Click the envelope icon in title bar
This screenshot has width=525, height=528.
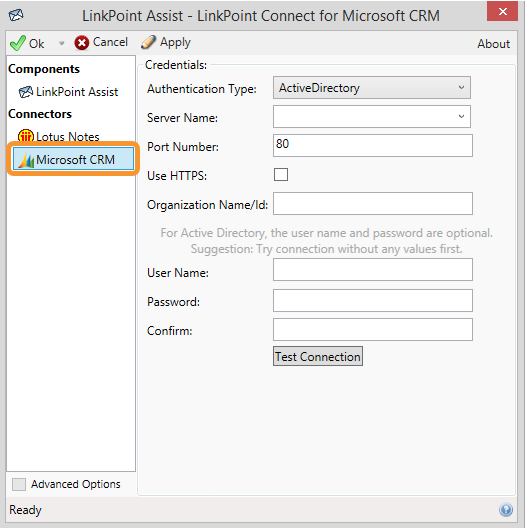point(16,15)
